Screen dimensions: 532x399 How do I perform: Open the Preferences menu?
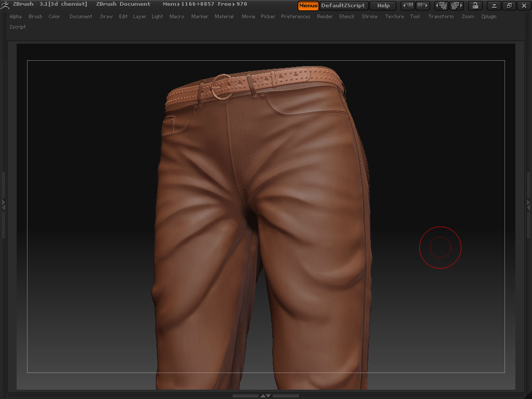pos(296,16)
